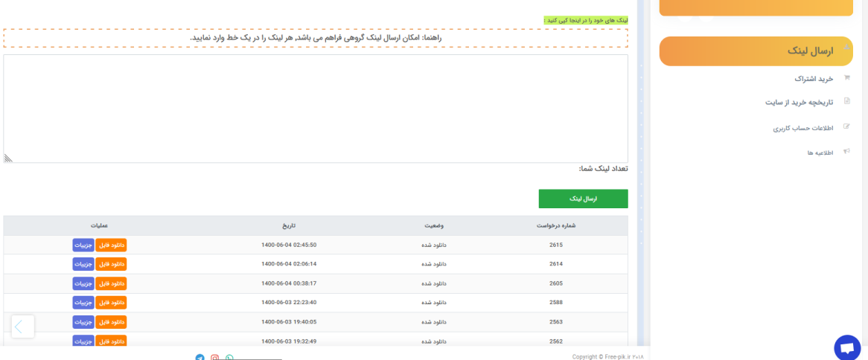This screenshot has height=360, width=868.
Task: Click the upload icon beside ارسال لینک
Action: (x=846, y=48)
